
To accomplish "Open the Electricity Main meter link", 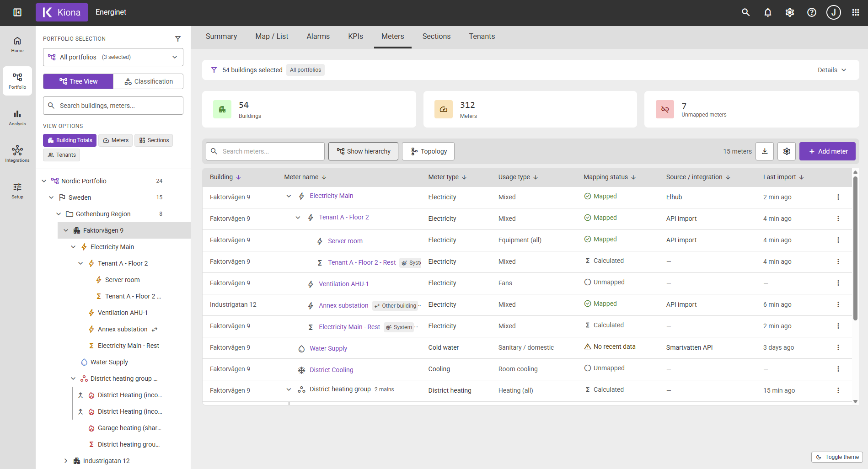I will [x=331, y=196].
